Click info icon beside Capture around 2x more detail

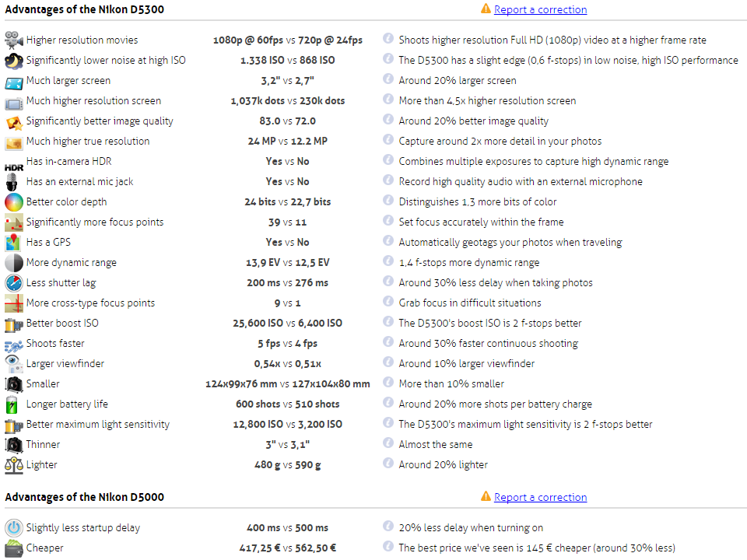tap(388, 139)
